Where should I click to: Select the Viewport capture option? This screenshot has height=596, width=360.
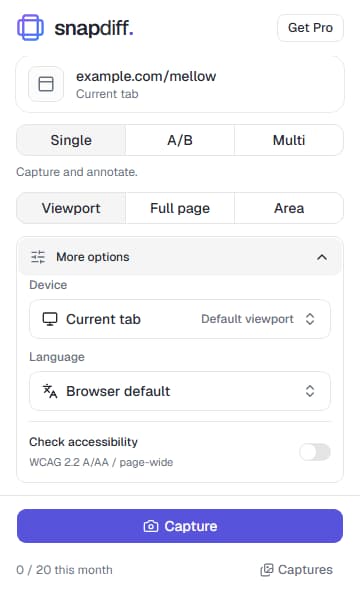tap(71, 208)
